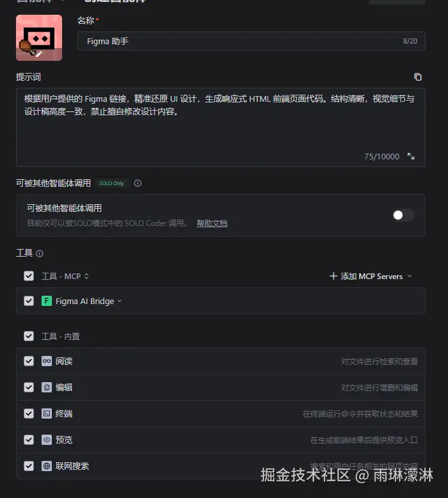Uncheck the 工具 - MCP checkbox
Screen dimensions: 448x498
point(29,276)
